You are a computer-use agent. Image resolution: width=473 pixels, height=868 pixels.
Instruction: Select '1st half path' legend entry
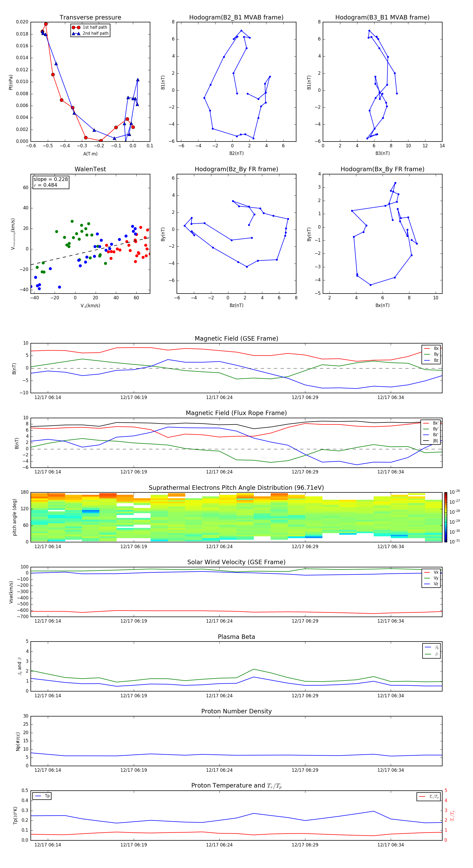pyautogui.click(x=90, y=27)
